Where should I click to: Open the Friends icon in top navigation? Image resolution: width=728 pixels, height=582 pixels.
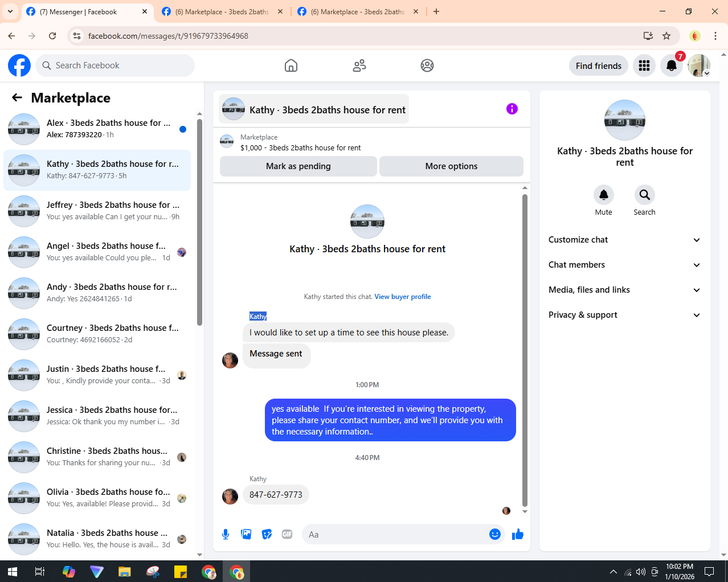[x=359, y=65]
